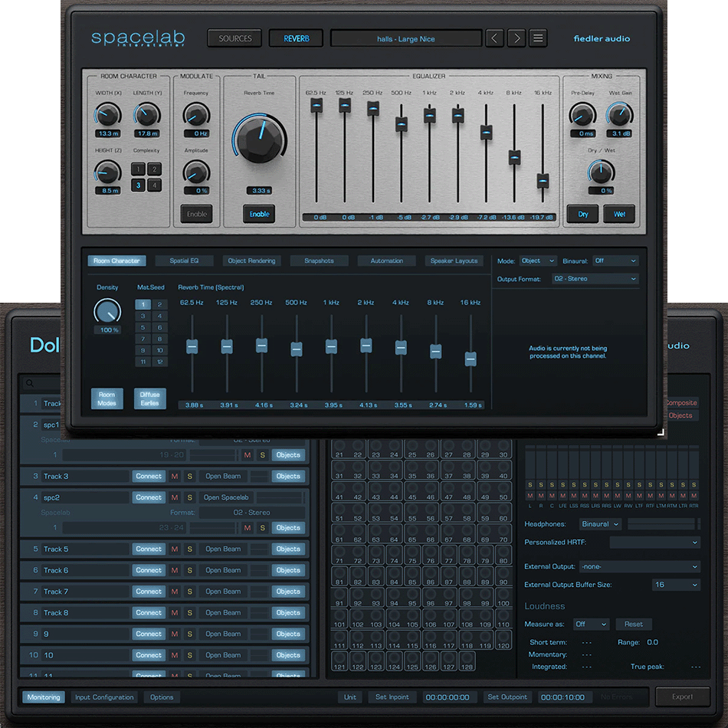Click the 500 Hz spectral reverb slider handle
This screenshot has width=728, height=728.
coord(297,349)
